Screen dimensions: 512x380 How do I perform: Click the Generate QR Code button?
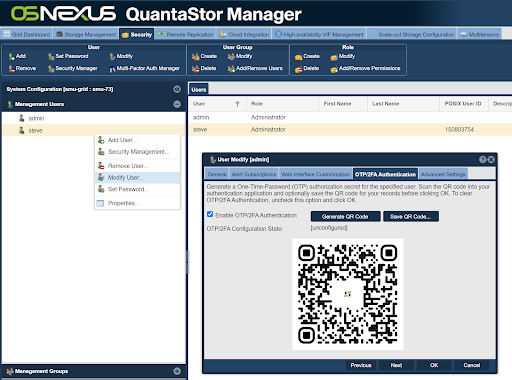pyautogui.click(x=345, y=216)
